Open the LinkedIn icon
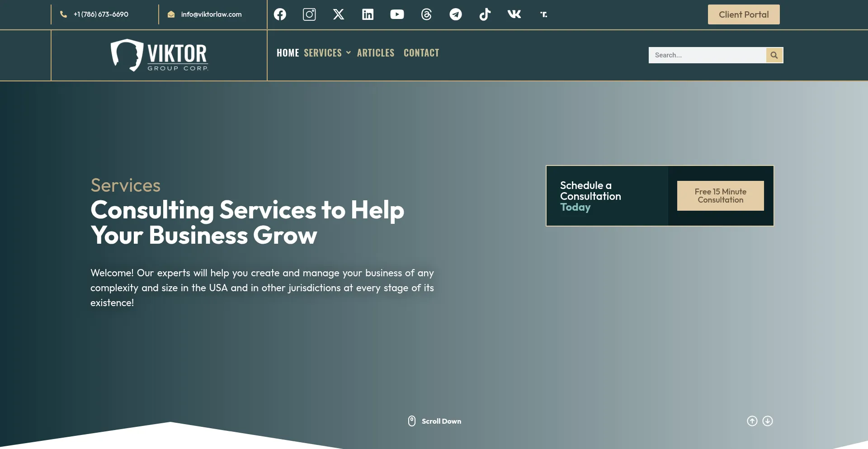 [368, 14]
